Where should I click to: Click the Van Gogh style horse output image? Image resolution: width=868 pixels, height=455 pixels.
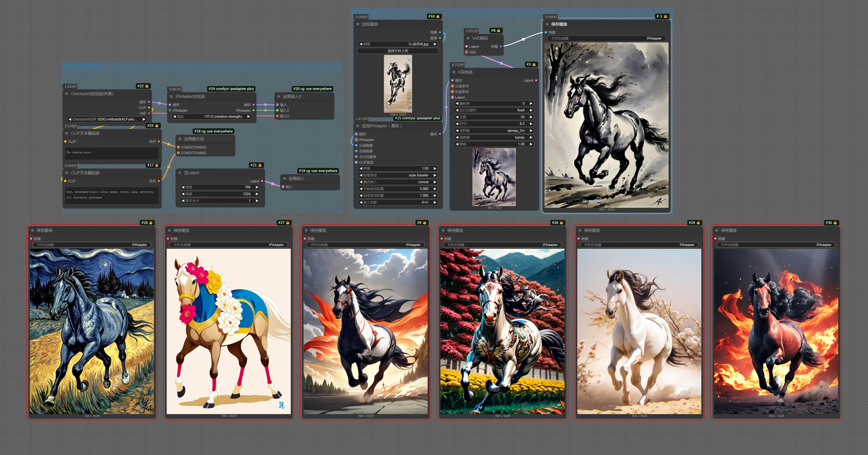tap(92, 331)
